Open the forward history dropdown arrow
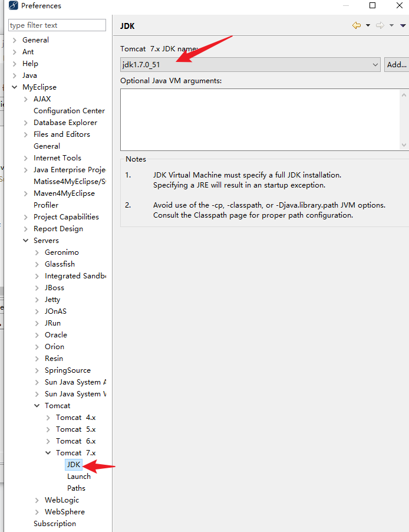The width and height of the screenshot is (409, 532). tap(391, 25)
